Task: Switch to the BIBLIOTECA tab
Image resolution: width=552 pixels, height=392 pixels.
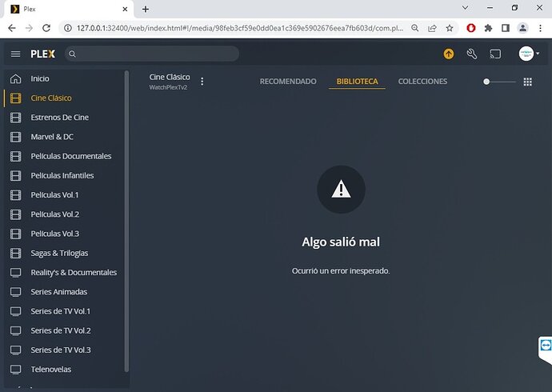Action: click(x=357, y=82)
